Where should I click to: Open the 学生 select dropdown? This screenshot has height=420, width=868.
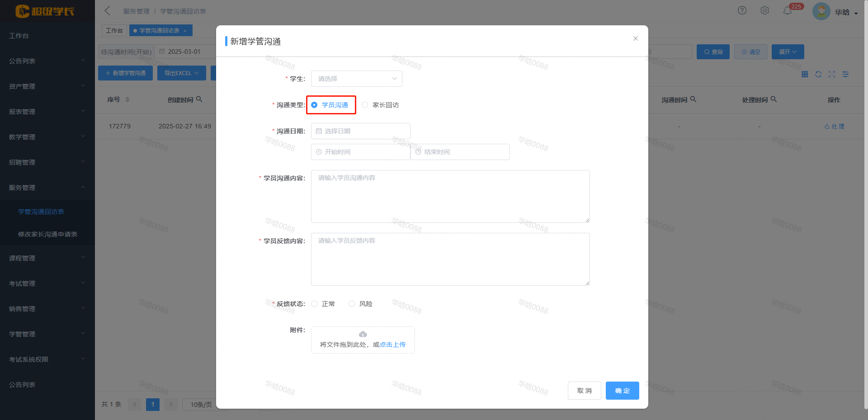point(356,79)
